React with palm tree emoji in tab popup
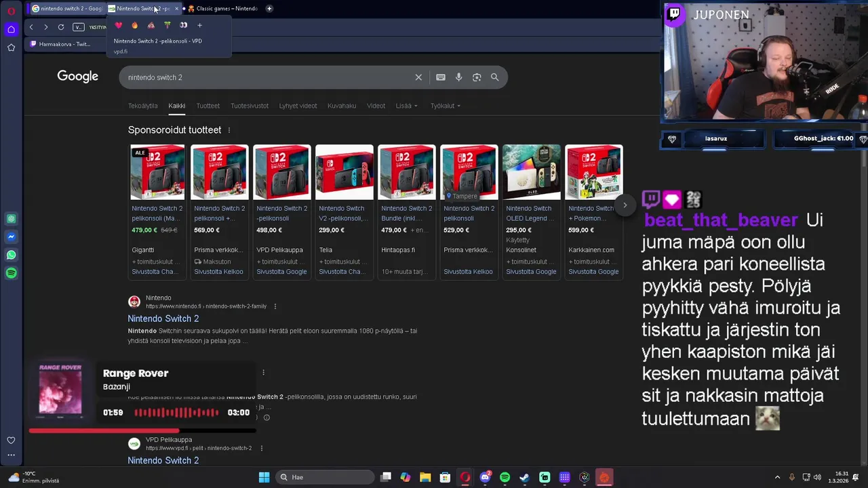868x488 pixels. pos(167,25)
